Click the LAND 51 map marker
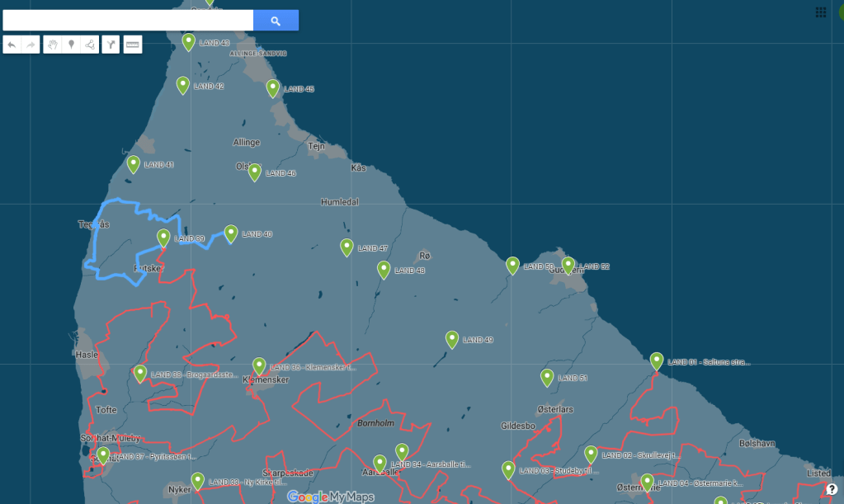This screenshot has height=504, width=844. coord(547,377)
